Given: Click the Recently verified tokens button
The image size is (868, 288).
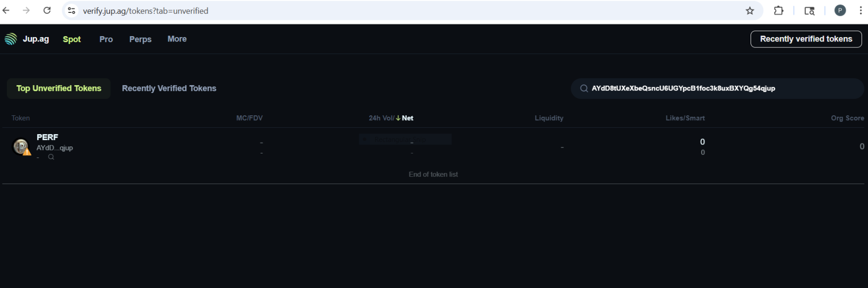Looking at the screenshot, I should (806, 39).
